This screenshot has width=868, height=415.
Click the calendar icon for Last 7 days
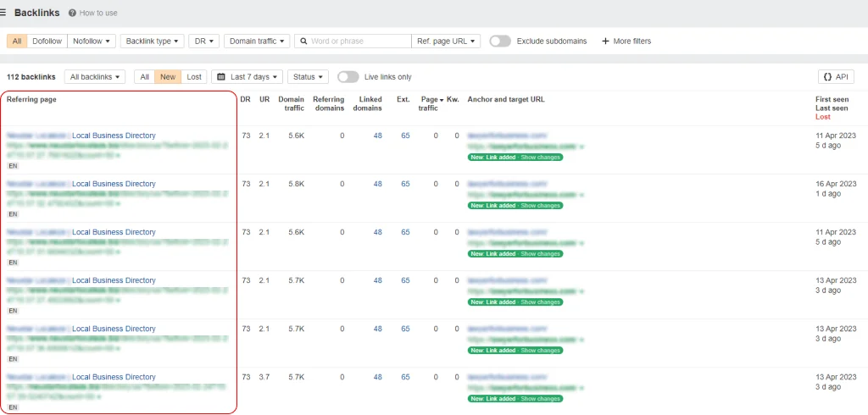point(221,77)
